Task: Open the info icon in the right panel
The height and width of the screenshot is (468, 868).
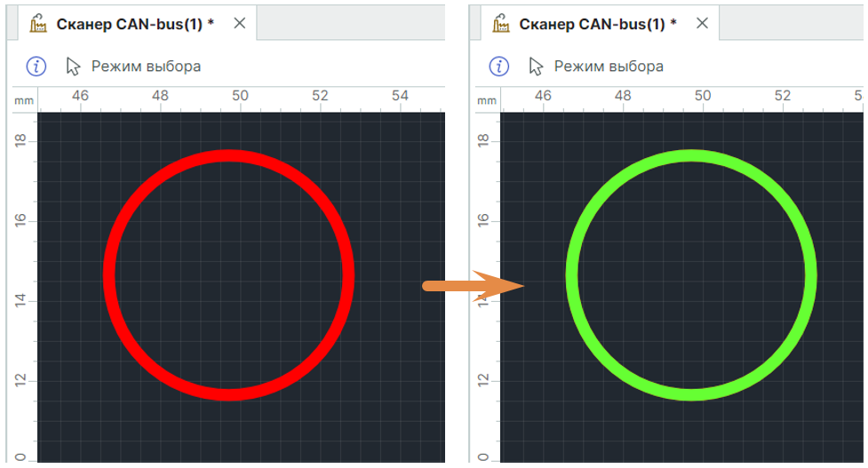Action: 499,67
